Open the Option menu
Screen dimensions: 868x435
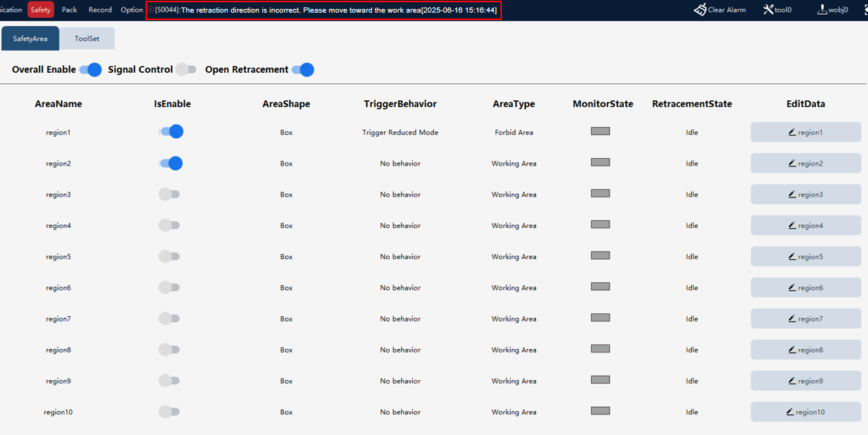[x=131, y=10]
